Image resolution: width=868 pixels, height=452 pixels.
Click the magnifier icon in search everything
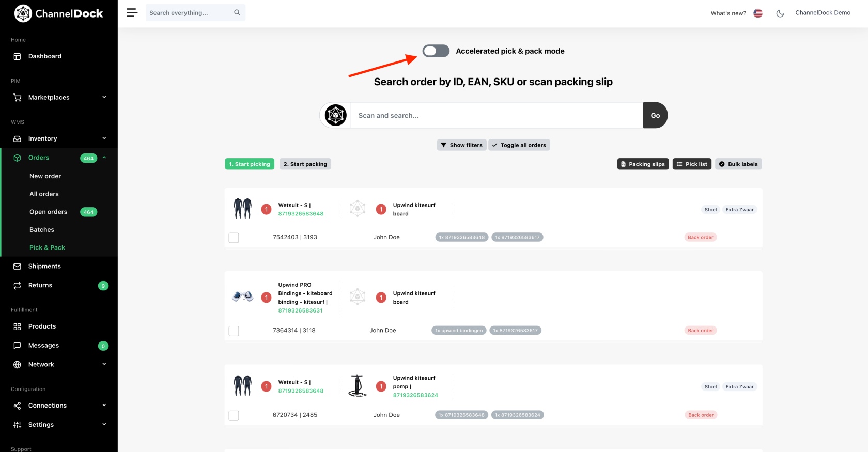(237, 13)
